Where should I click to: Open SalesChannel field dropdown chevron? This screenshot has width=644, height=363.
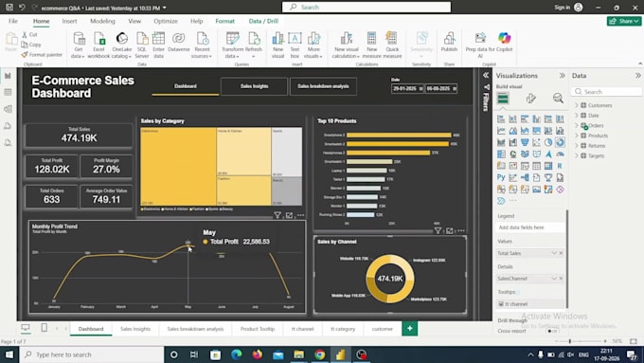pos(554,279)
